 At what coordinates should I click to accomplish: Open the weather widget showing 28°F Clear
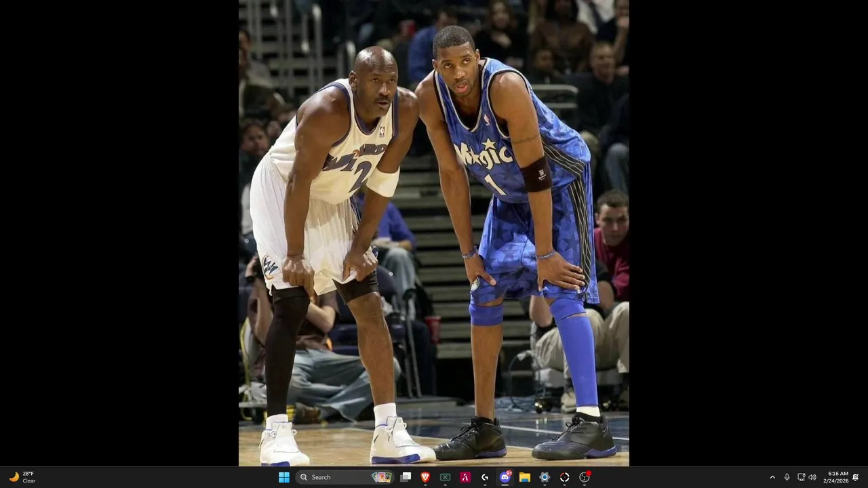(x=22, y=477)
